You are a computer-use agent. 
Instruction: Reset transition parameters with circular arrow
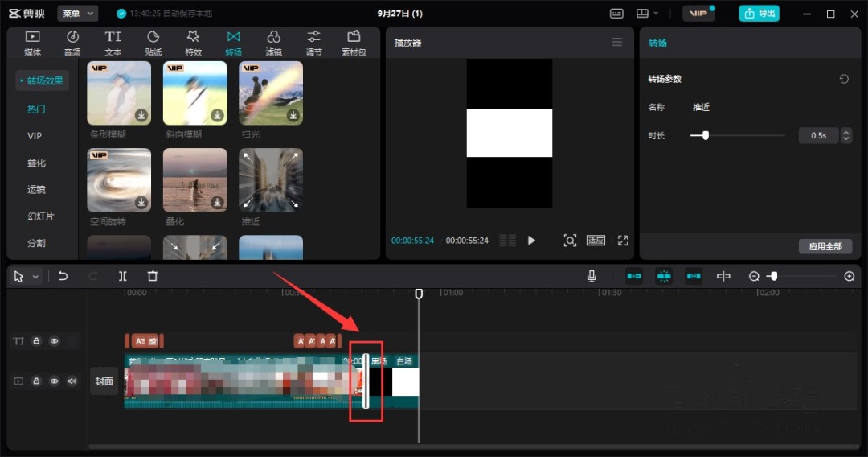point(844,79)
